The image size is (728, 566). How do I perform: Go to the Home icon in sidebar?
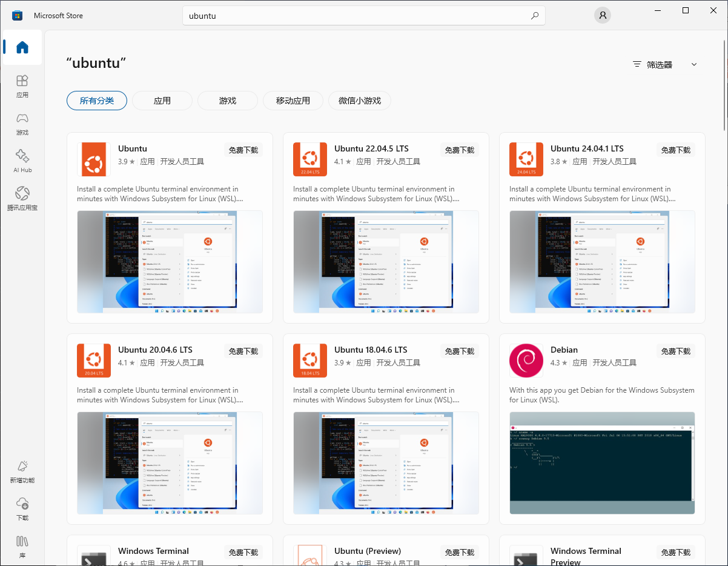click(22, 47)
